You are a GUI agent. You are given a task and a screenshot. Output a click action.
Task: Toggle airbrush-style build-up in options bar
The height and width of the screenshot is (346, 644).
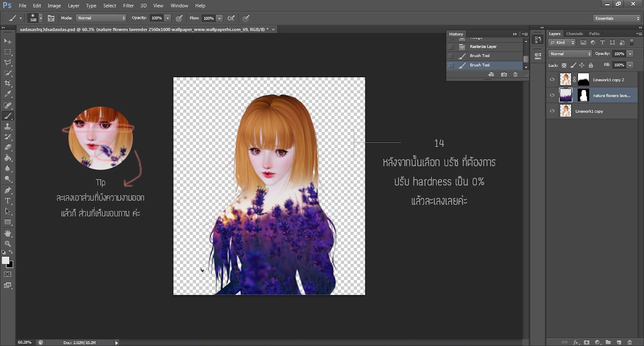pos(231,18)
